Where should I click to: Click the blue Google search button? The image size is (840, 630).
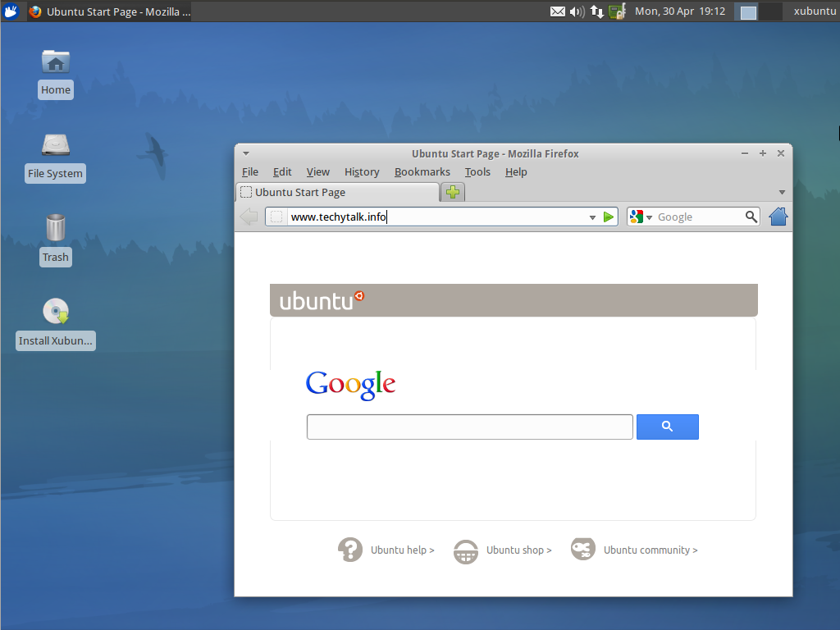[667, 427]
